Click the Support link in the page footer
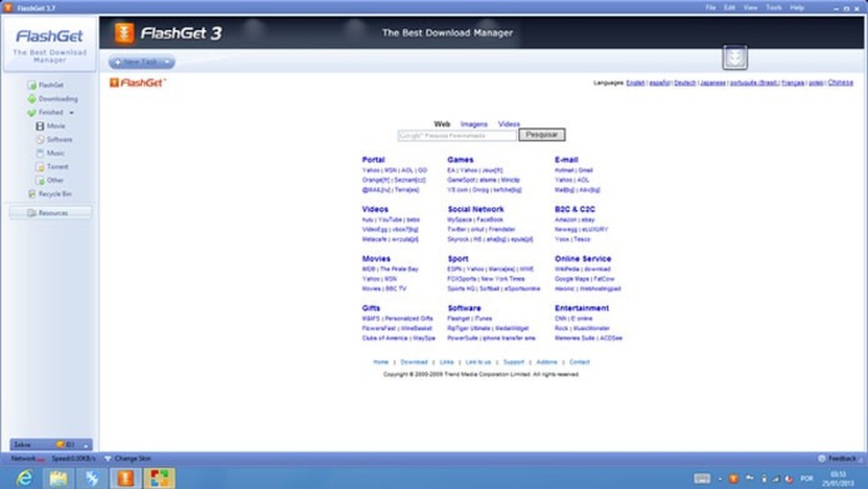The image size is (868, 489). (x=513, y=362)
